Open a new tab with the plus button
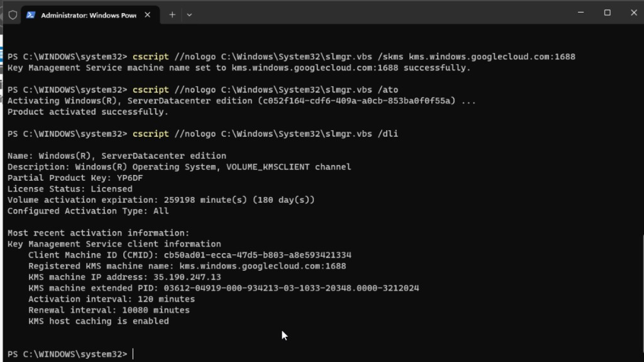The height and width of the screenshot is (362, 644). (172, 15)
